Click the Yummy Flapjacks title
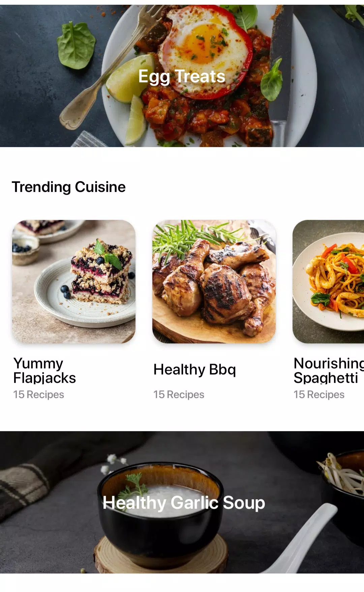Viewport: 364px width, 592px height. point(44,371)
